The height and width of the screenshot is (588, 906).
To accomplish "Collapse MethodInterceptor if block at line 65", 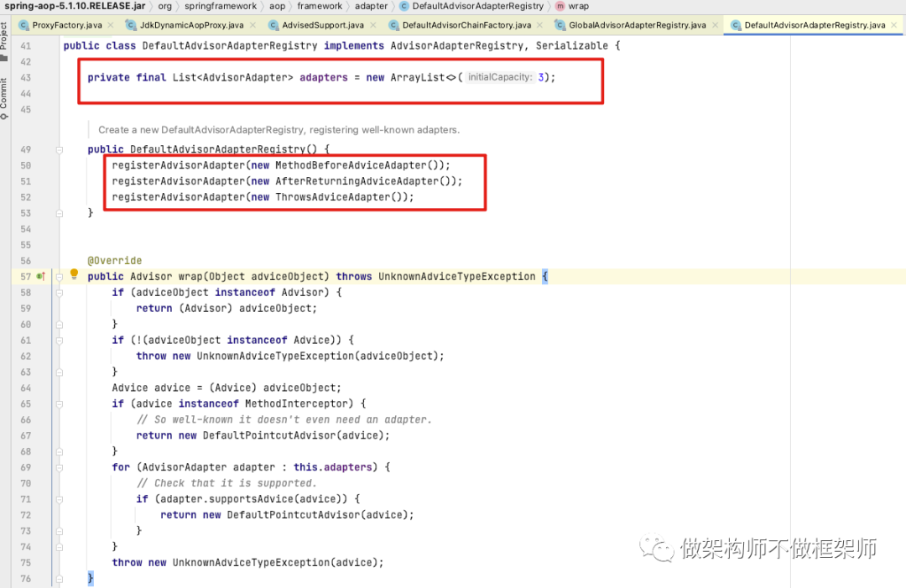I will click(59, 403).
